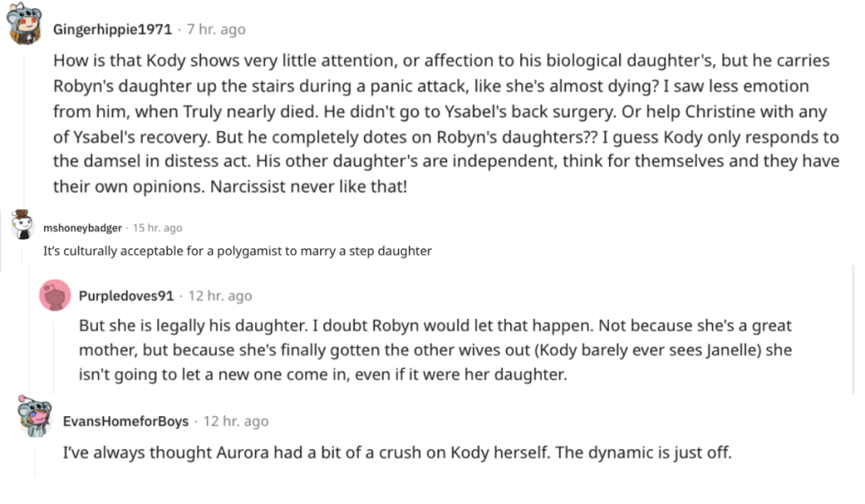865x504 pixels.
Task: Open the "15 hr. ago" comment permalink
Action: (158, 228)
